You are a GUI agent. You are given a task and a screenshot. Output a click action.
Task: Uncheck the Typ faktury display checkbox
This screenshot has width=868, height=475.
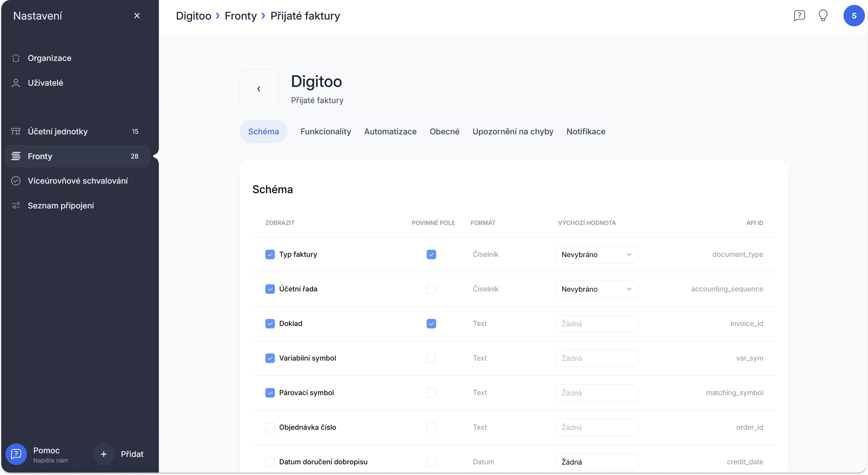270,254
